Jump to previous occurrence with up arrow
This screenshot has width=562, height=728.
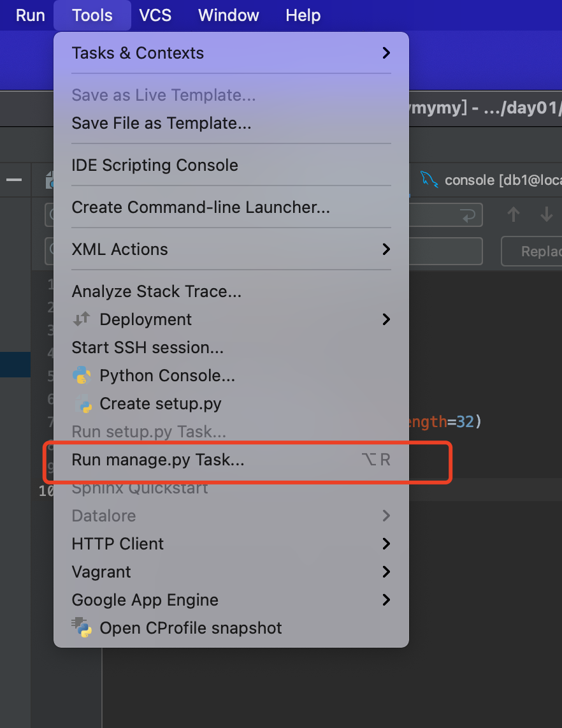click(x=514, y=215)
